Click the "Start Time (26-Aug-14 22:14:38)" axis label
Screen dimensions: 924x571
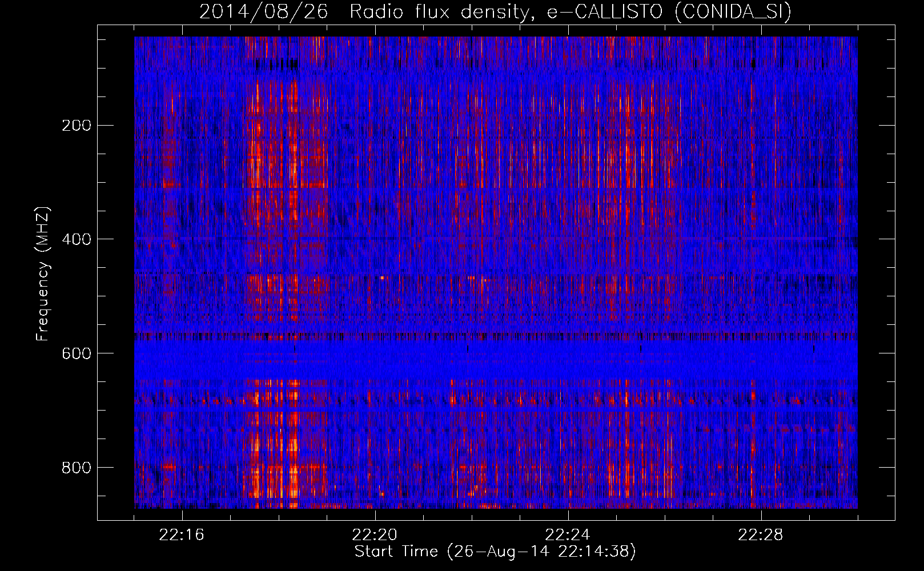coord(495,552)
